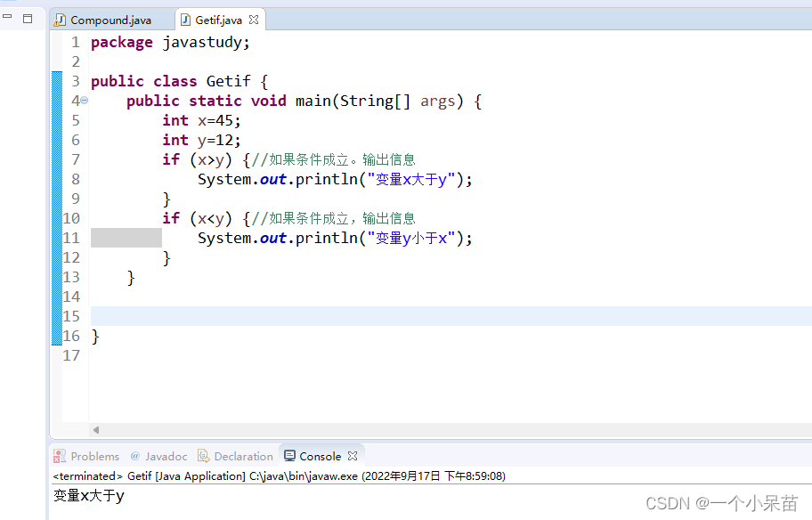Viewport: 812px width, 520px height.
Task: Click the Declaration view icon
Action: [204, 456]
